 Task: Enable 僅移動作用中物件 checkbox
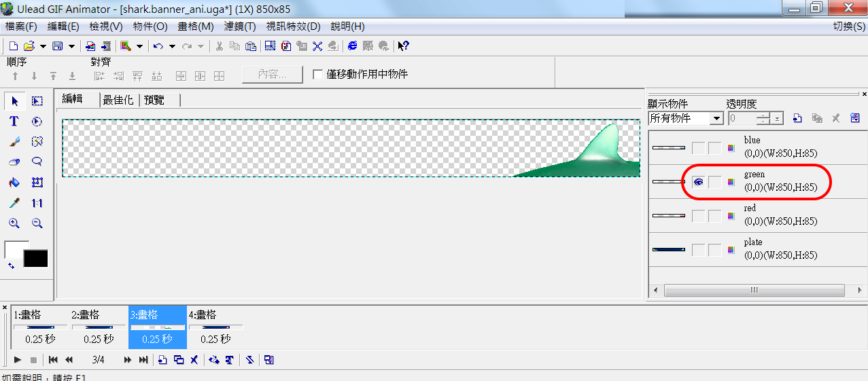point(317,75)
